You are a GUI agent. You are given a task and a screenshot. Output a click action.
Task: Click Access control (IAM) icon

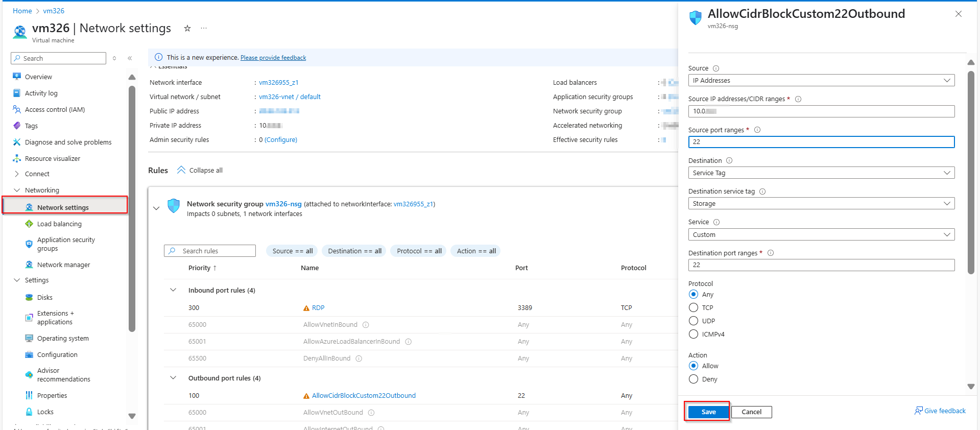pos(17,109)
